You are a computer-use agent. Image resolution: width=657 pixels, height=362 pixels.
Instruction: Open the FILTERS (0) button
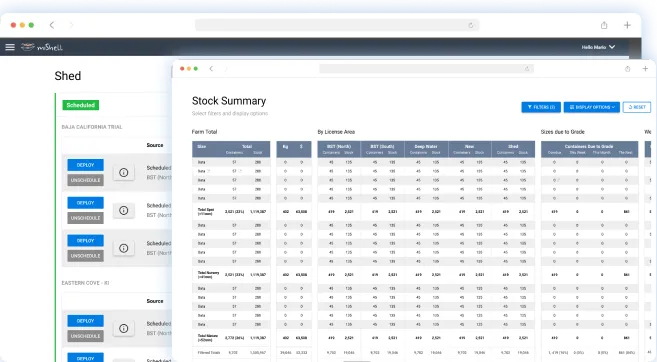coord(541,107)
